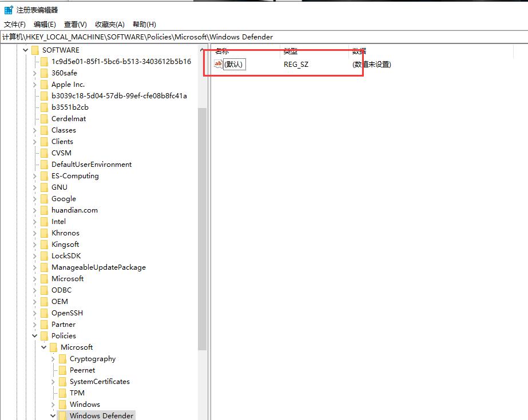The height and width of the screenshot is (420, 528).
Task: Expand the Classes key
Action: [35, 130]
